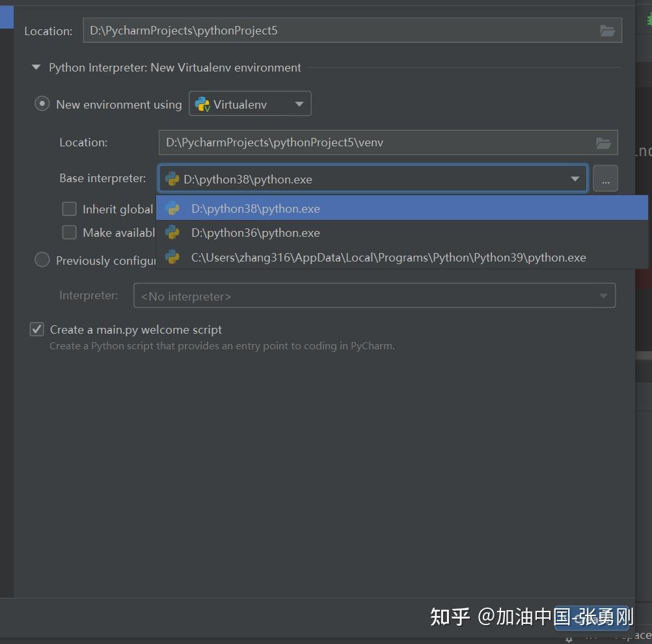Select the New environment using radio button
The height and width of the screenshot is (644, 652).
click(x=42, y=103)
